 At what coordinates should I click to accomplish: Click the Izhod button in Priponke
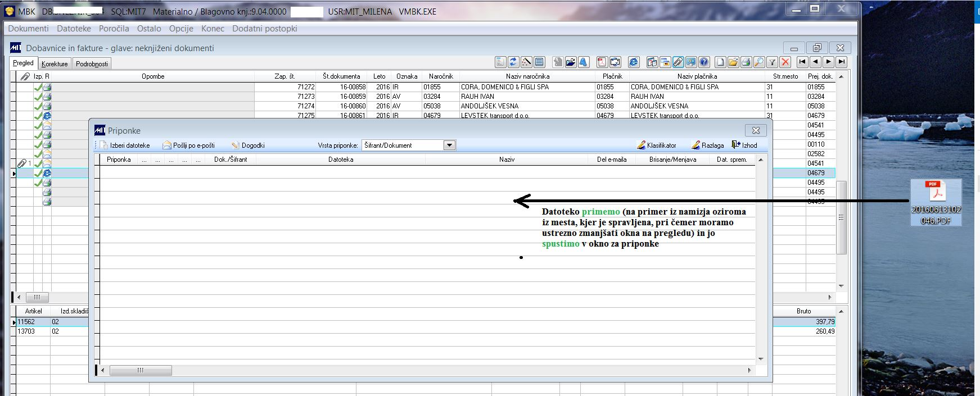(744, 145)
